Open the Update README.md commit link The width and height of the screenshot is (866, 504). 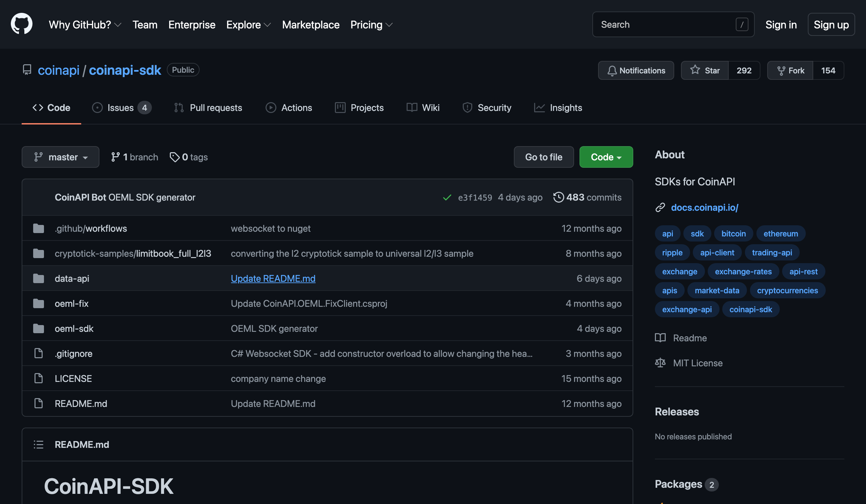273,278
